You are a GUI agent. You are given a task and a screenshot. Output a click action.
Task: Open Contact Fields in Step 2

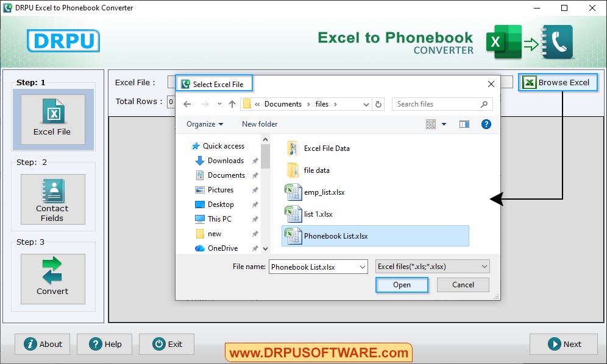pyautogui.click(x=52, y=199)
